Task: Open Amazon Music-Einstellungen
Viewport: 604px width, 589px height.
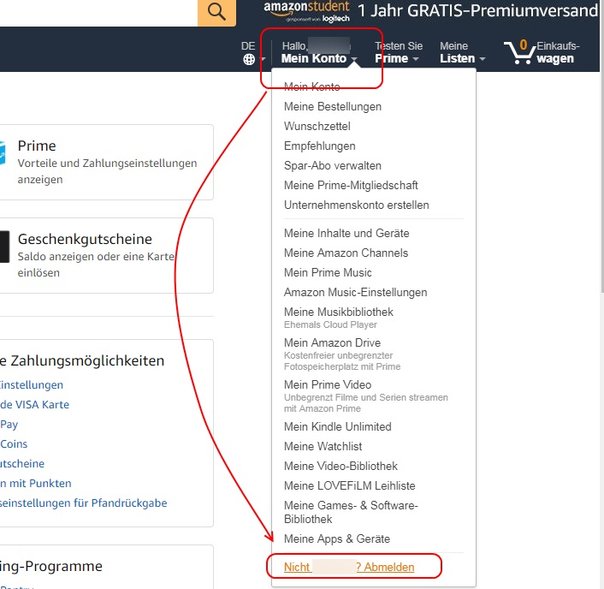Action: click(356, 292)
